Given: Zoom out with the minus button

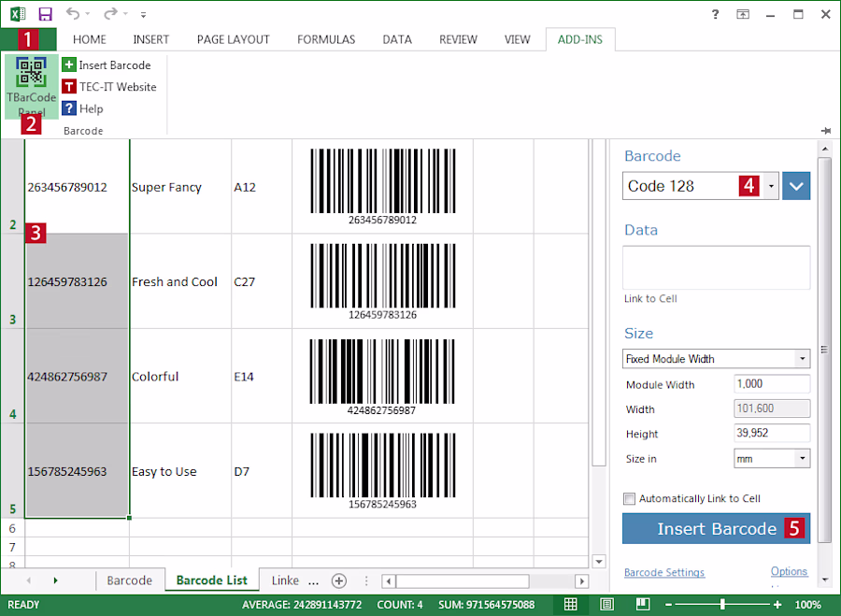Looking at the screenshot, I should tap(668, 605).
